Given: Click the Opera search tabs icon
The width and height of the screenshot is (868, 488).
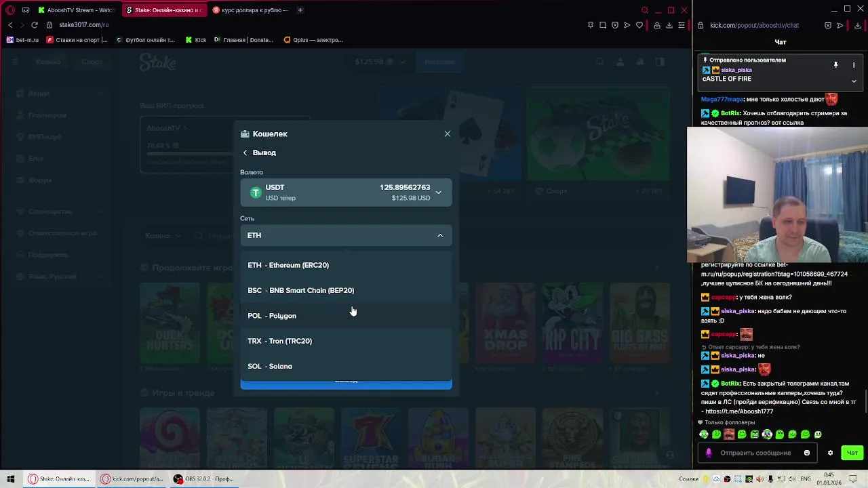Looking at the screenshot, I should point(645,10).
